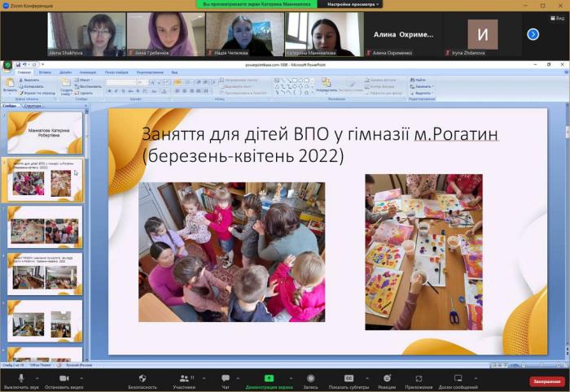Screen dimensions: 570x392
Task: Click the Paste (Вставить) button
Action: tap(10, 86)
